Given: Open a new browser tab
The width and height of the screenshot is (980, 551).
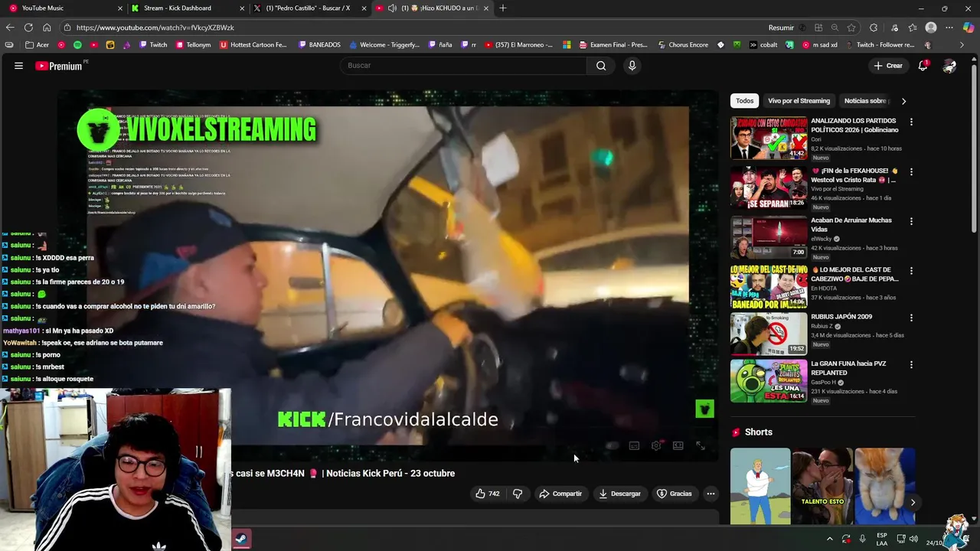Looking at the screenshot, I should tap(503, 8).
